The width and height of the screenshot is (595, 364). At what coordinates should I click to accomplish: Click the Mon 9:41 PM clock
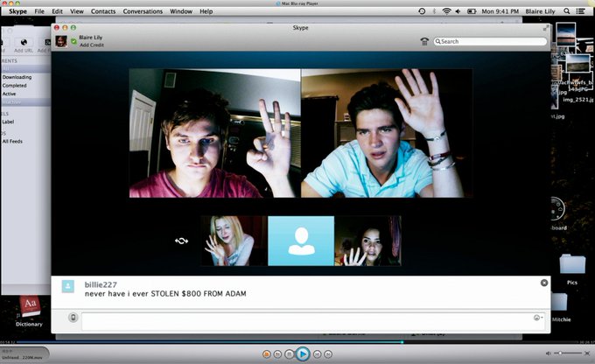pos(500,11)
